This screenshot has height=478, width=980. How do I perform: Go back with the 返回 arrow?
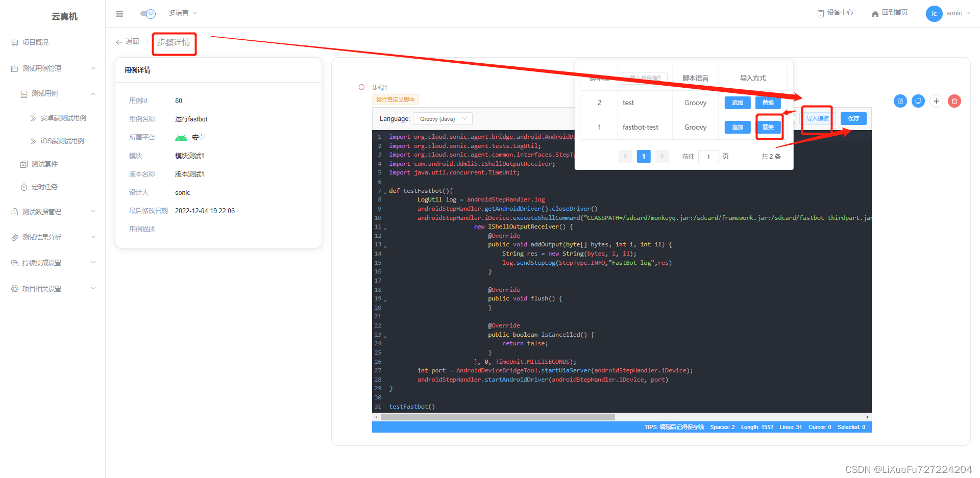pos(127,42)
